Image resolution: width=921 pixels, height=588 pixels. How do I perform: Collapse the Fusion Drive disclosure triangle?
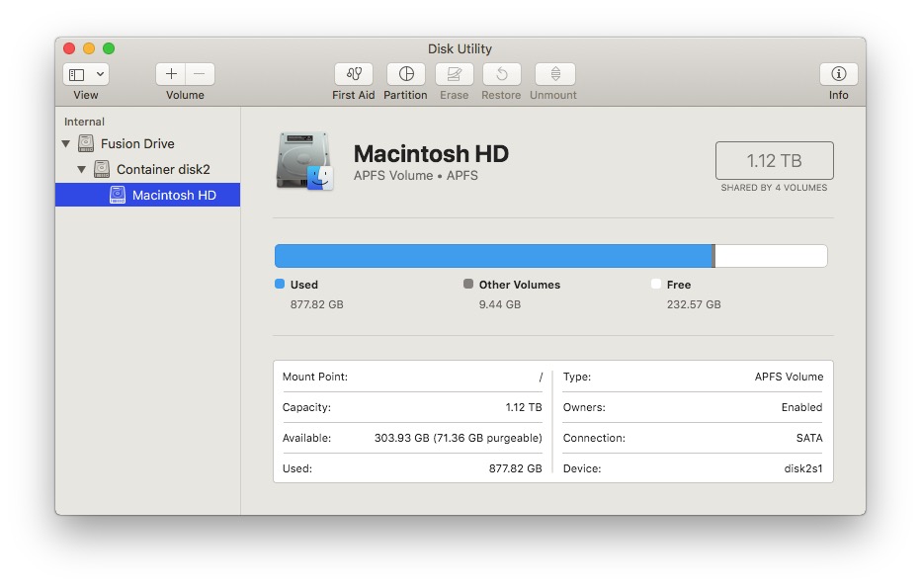pyautogui.click(x=66, y=144)
